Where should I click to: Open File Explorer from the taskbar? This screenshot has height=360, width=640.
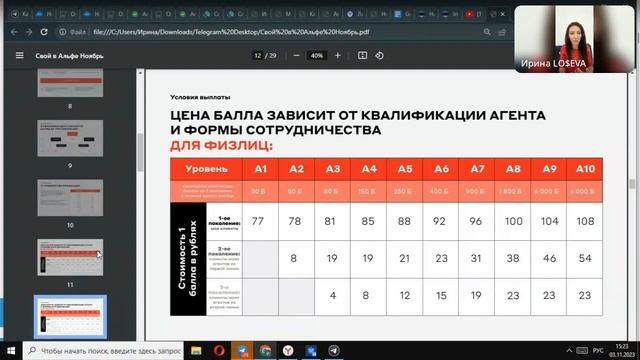[x=196, y=351]
